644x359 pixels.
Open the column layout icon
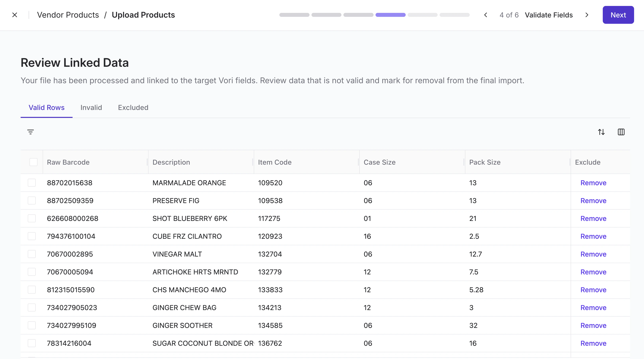(x=621, y=132)
